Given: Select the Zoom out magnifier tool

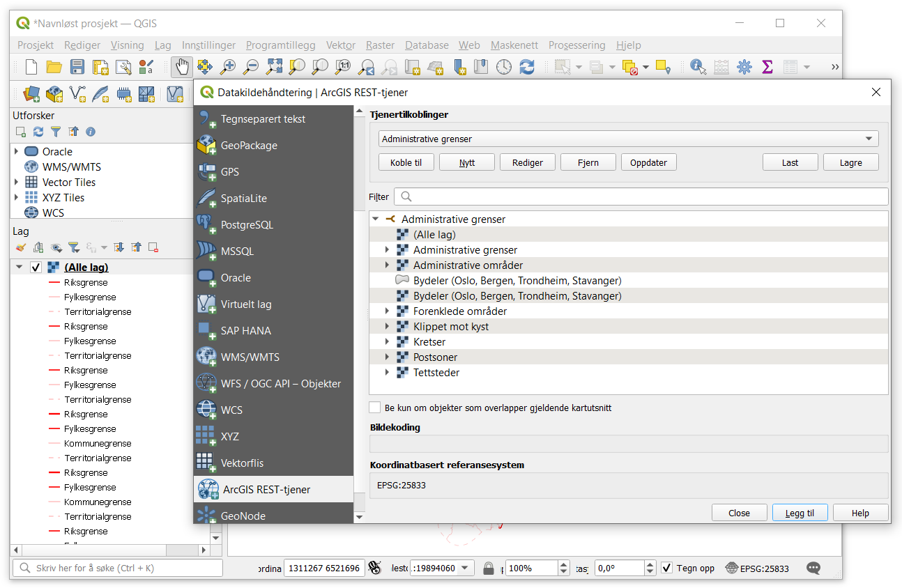Looking at the screenshot, I should (x=250, y=67).
